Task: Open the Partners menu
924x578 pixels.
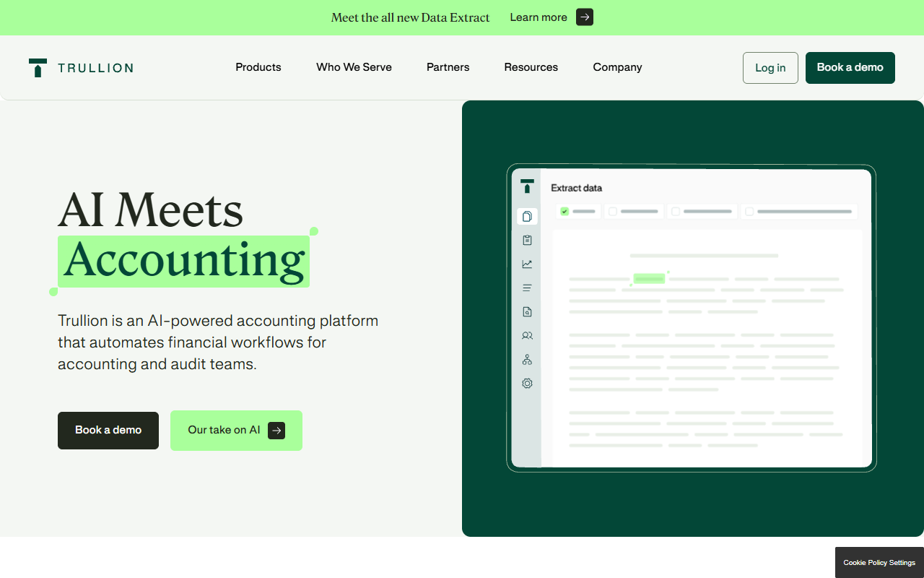Action: point(448,67)
